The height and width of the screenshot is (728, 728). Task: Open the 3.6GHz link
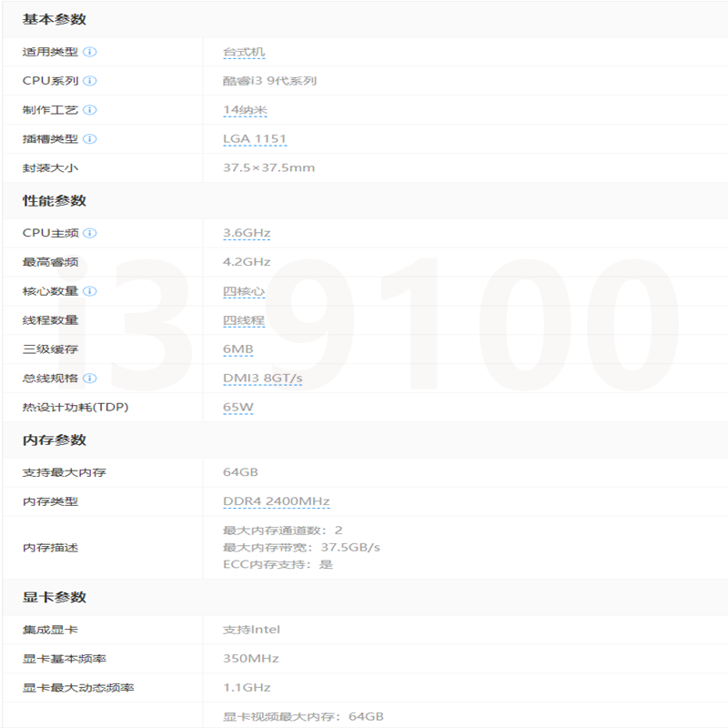coord(247,233)
